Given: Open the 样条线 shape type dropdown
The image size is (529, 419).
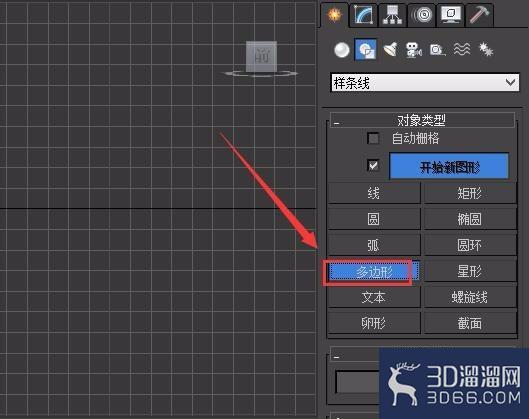Looking at the screenshot, I should pyautogui.click(x=425, y=83).
